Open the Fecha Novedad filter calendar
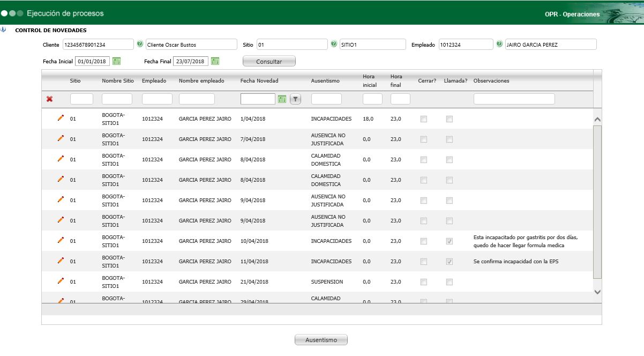The image size is (644, 356). coord(282,99)
